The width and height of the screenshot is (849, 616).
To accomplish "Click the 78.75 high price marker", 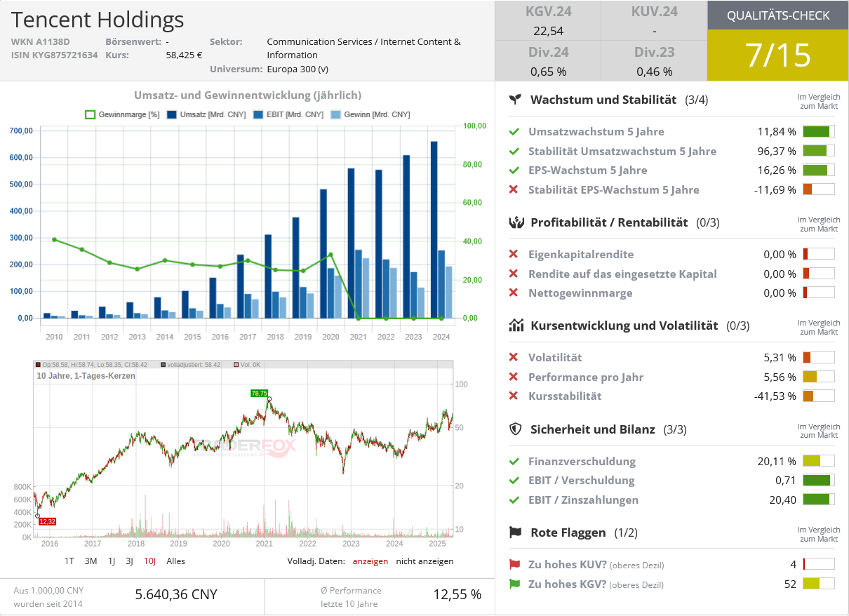I will coord(260,394).
